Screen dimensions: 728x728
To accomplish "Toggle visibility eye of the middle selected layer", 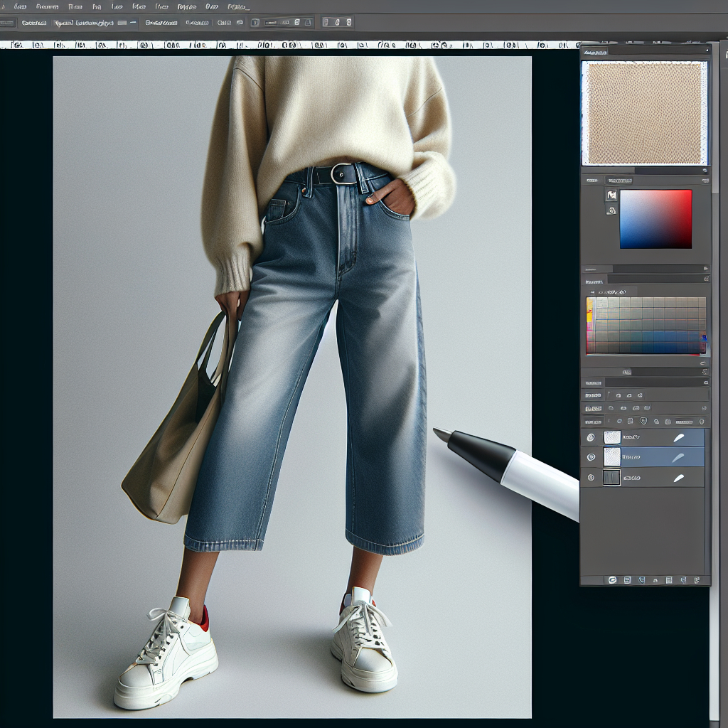I will (591, 458).
